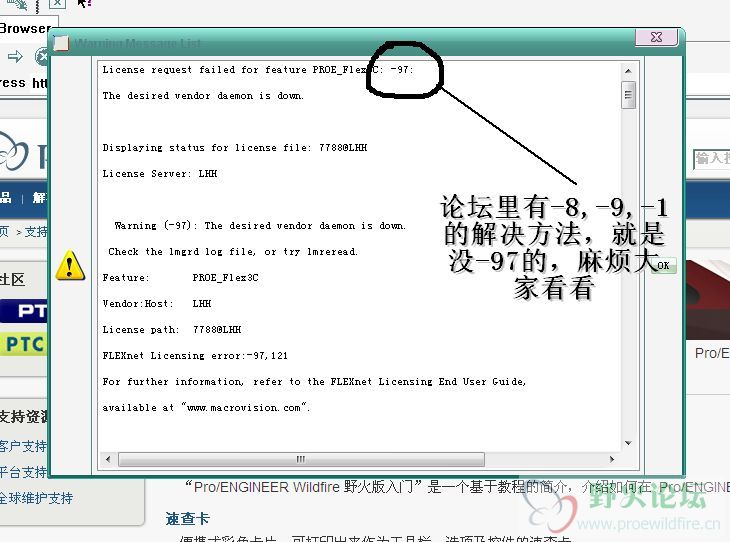Click the horizontal scrollbar left arrow
730x542 pixels.
[108, 460]
